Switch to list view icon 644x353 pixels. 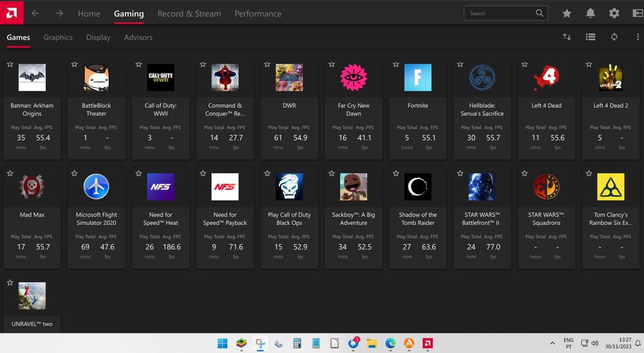point(590,37)
